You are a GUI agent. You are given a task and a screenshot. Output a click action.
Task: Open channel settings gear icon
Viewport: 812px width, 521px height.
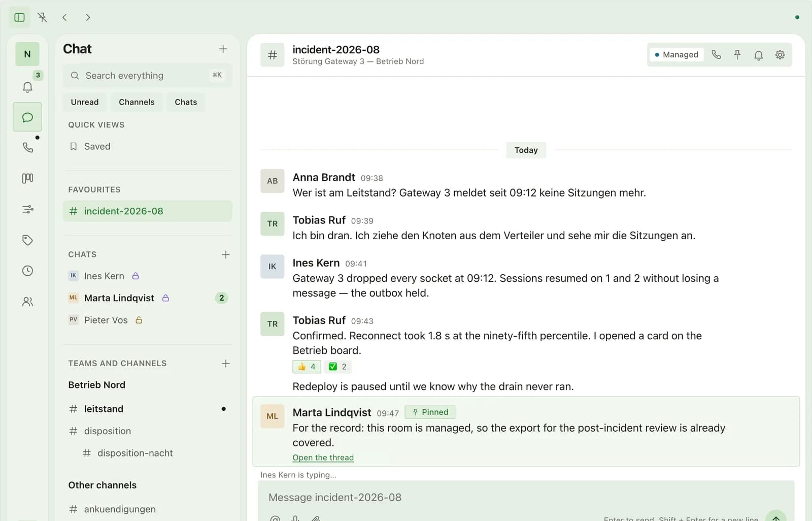coord(780,54)
